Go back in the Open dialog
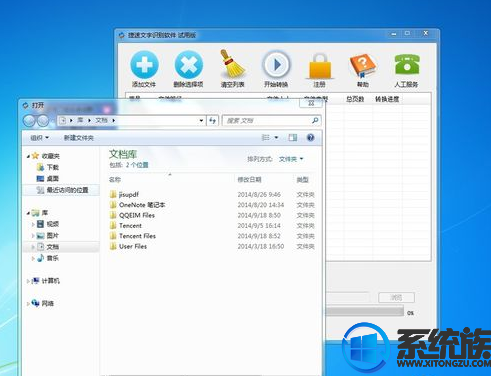Image resolution: width=491 pixels, height=376 pixels. tap(29, 121)
